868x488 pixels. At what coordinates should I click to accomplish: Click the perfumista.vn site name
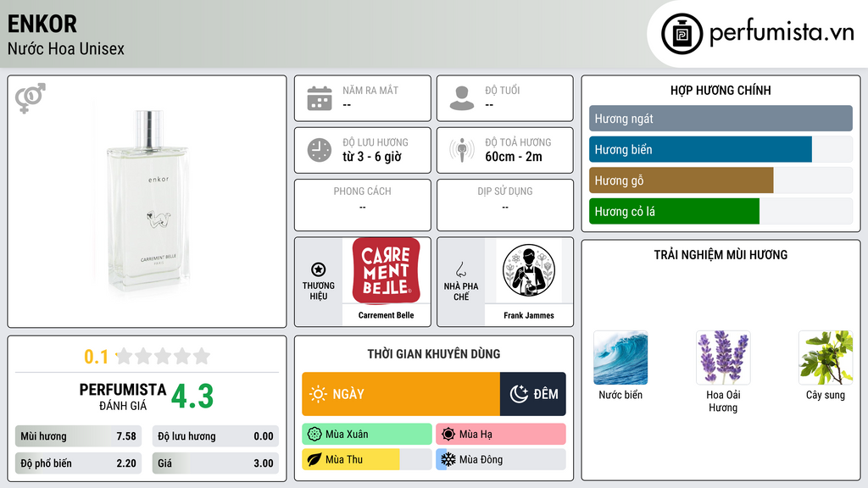click(x=782, y=32)
